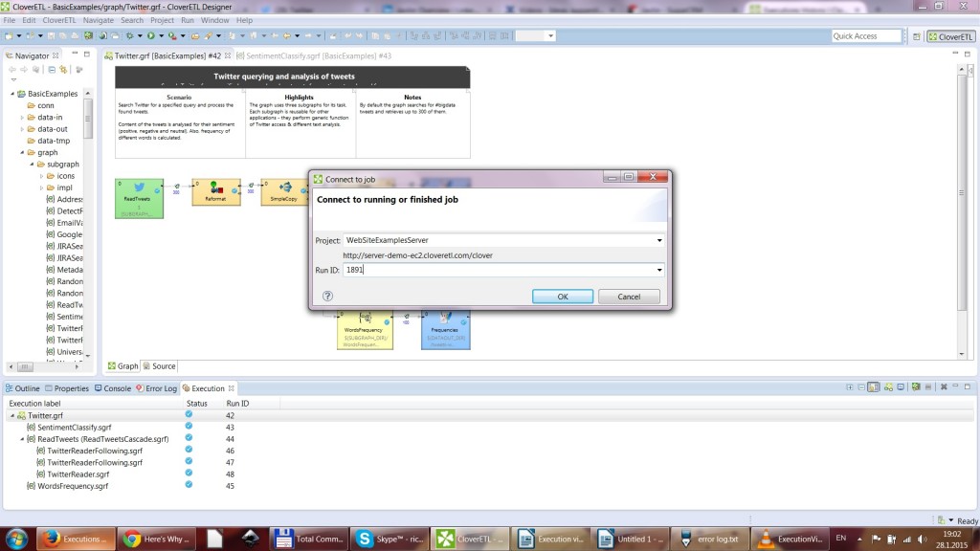This screenshot has width=980, height=551.
Task: Cancel the Connect to job dialog
Action: pos(628,296)
